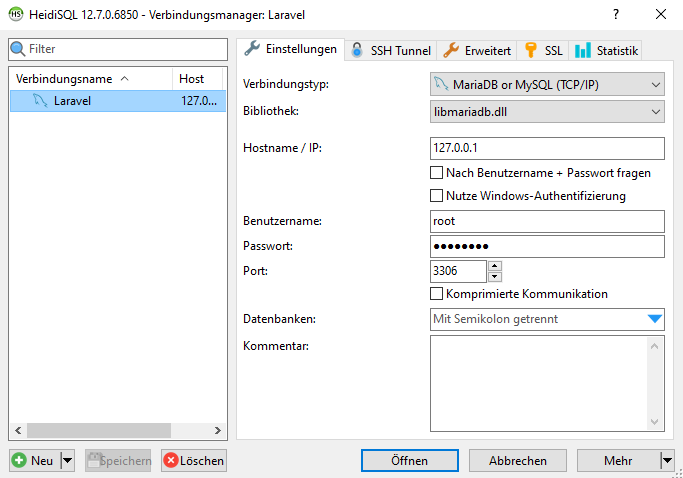Click the Abbrechen button

click(x=517, y=461)
